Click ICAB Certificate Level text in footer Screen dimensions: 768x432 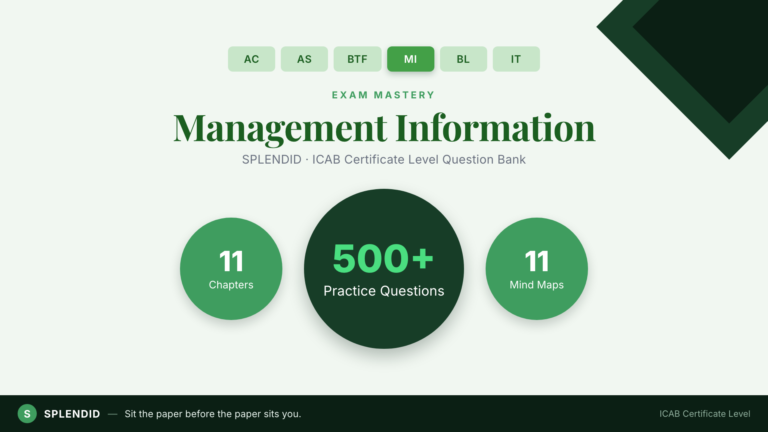tap(704, 414)
